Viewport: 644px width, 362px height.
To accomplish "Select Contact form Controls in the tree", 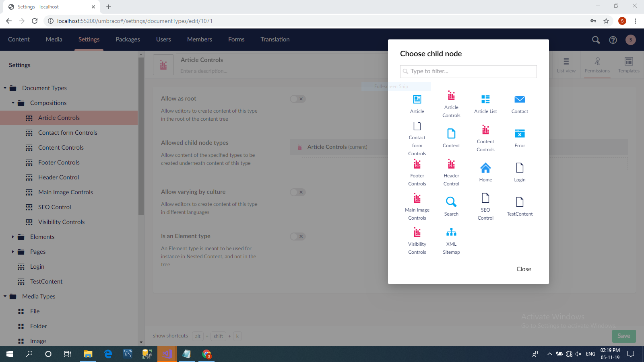I will pos(68,133).
